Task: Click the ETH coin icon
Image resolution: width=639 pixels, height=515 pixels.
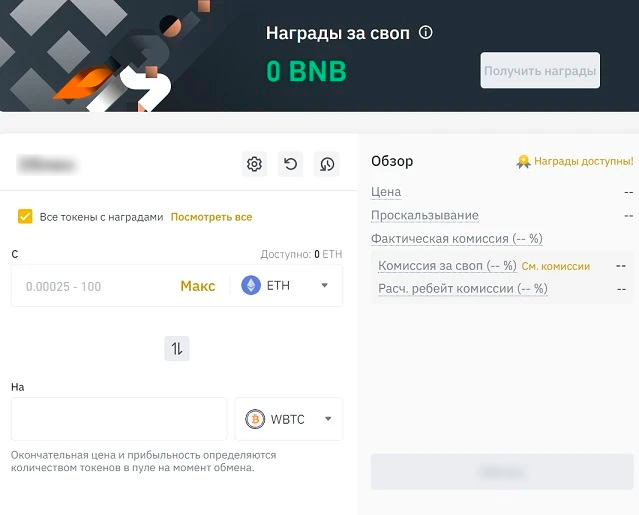Action: click(x=251, y=285)
